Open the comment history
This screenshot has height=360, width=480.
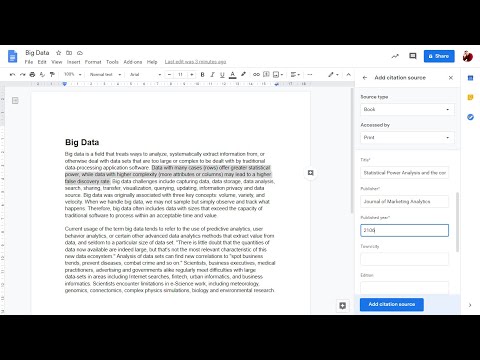[x=413, y=56]
